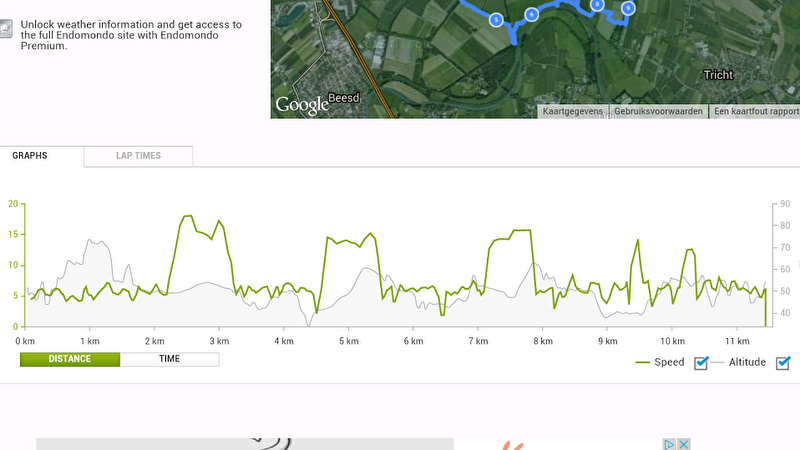Click the ad banner image at bottom

pos(245,444)
